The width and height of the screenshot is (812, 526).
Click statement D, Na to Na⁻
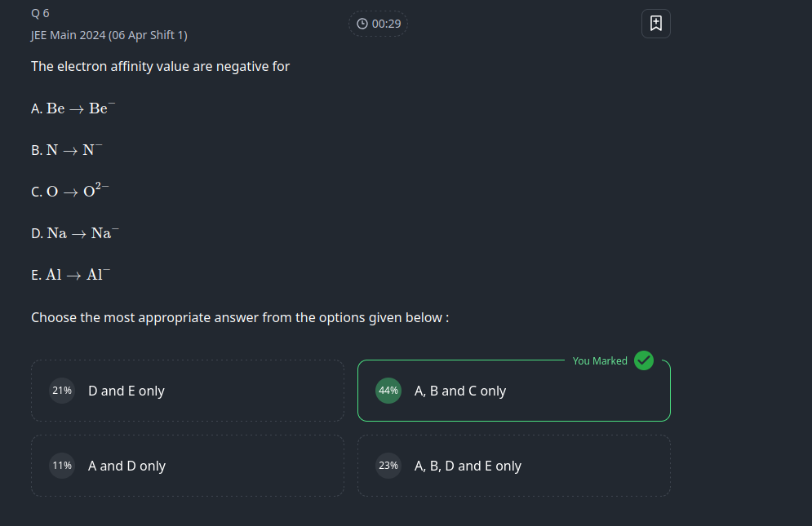coord(75,233)
